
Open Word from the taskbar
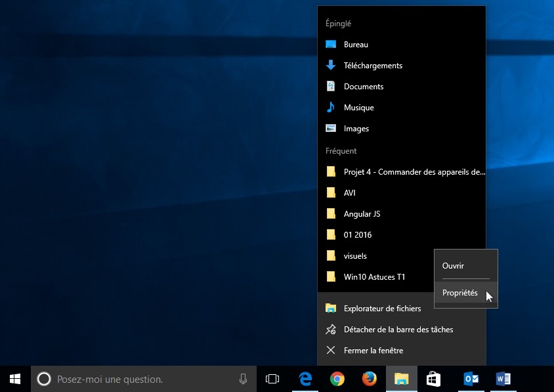pos(503,379)
